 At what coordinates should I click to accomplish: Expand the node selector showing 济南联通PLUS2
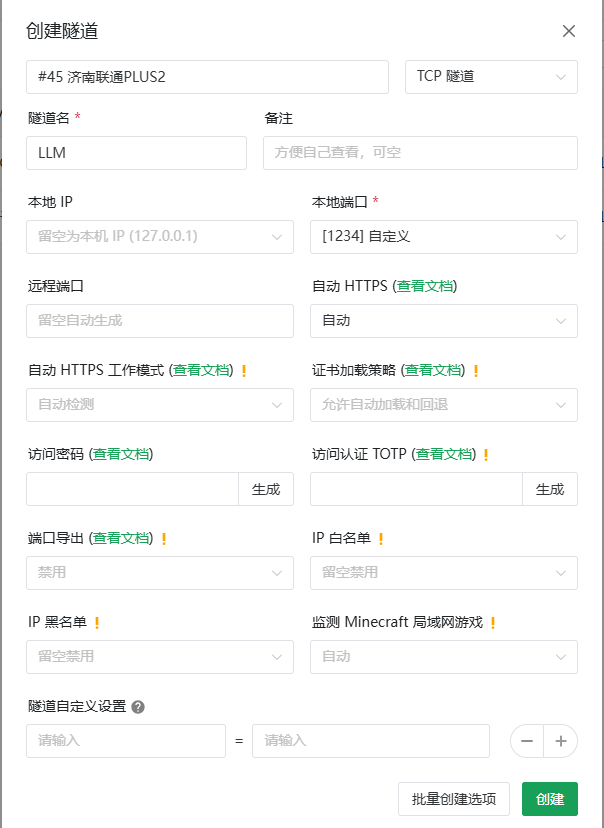207,77
